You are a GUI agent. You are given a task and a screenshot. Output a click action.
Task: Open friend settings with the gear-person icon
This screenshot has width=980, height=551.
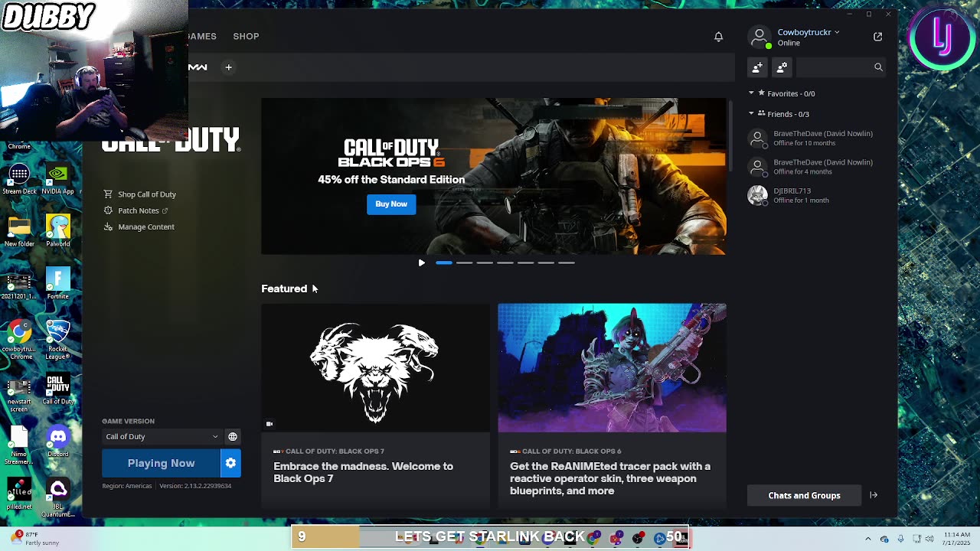point(782,67)
